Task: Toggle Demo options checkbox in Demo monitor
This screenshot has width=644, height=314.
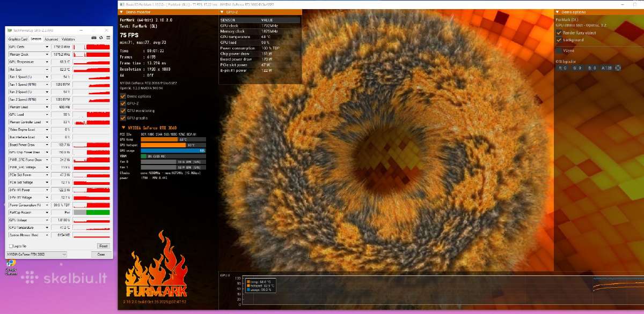Action: tap(123, 96)
